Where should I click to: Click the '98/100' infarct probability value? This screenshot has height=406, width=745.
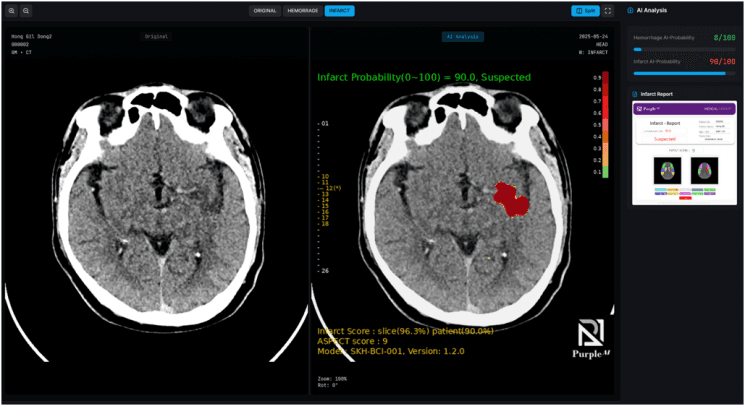(722, 62)
